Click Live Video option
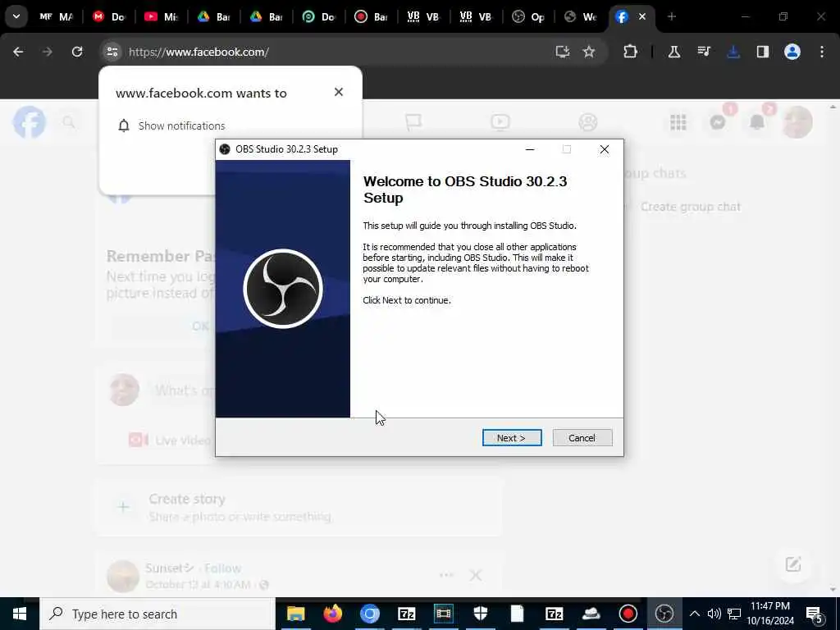 point(170,441)
